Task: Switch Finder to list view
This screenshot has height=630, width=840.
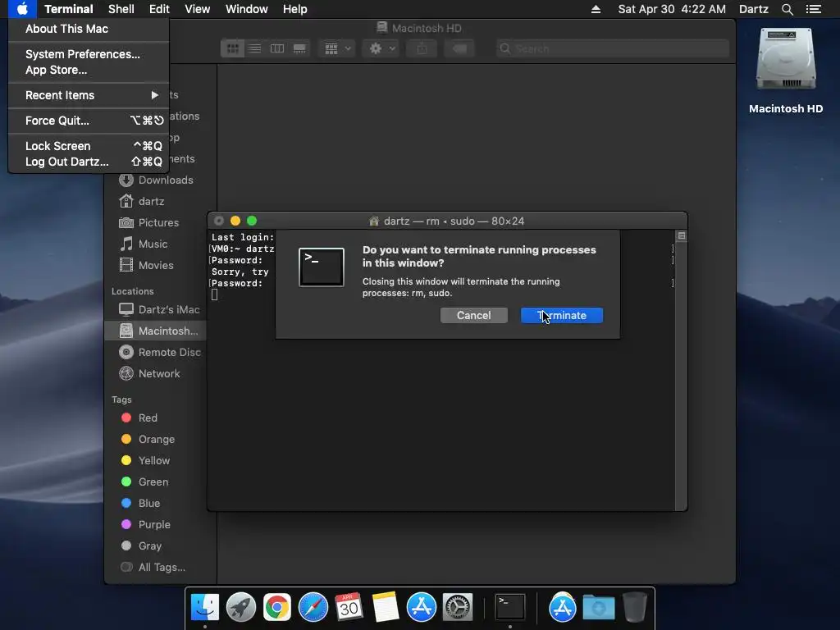Action: pyautogui.click(x=254, y=48)
